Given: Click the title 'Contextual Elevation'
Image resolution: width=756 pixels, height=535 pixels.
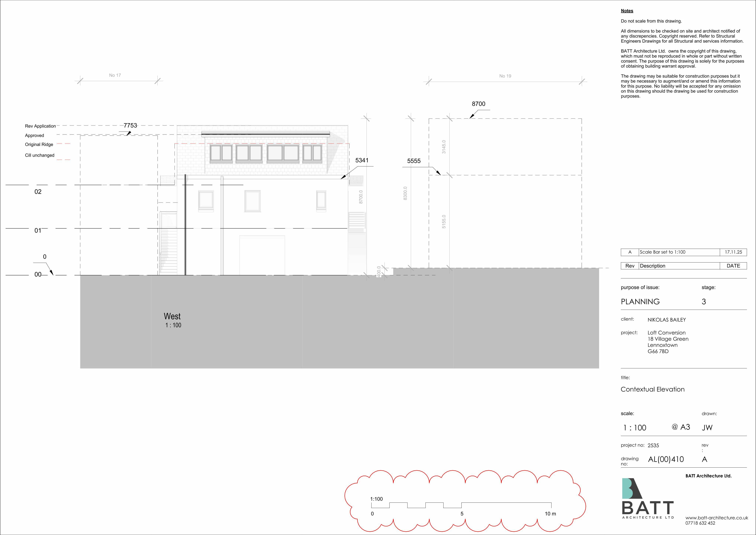Looking at the screenshot, I should click(x=653, y=389).
